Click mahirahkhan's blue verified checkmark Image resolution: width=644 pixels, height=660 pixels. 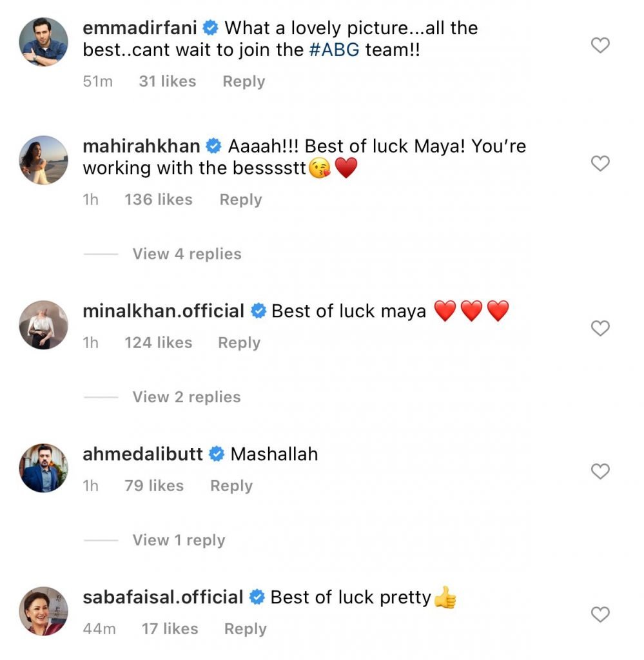(210, 147)
